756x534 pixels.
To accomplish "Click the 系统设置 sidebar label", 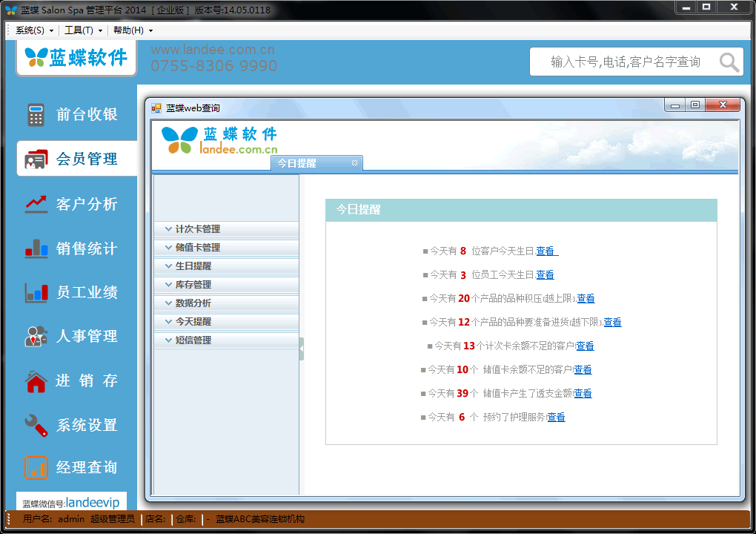I will tap(87, 425).
